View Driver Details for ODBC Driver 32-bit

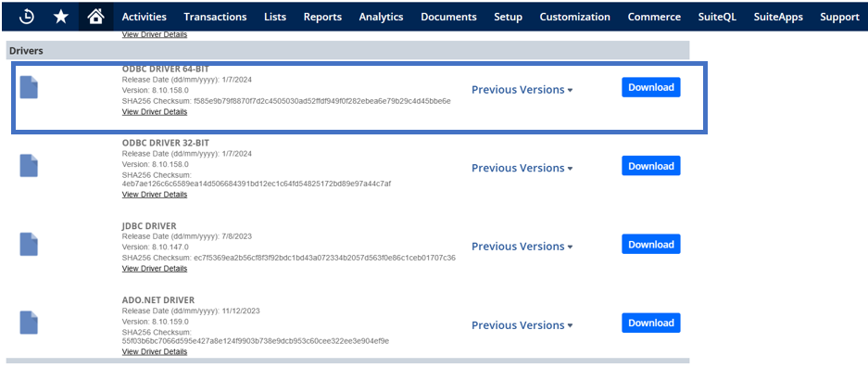click(155, 195)
